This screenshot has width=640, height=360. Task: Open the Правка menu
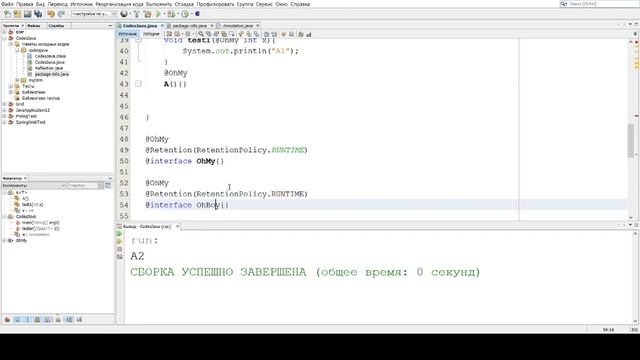(25, 4)
